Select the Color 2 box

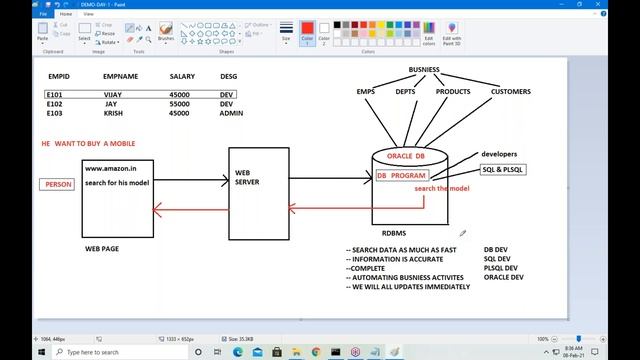(x=324, y=33)
